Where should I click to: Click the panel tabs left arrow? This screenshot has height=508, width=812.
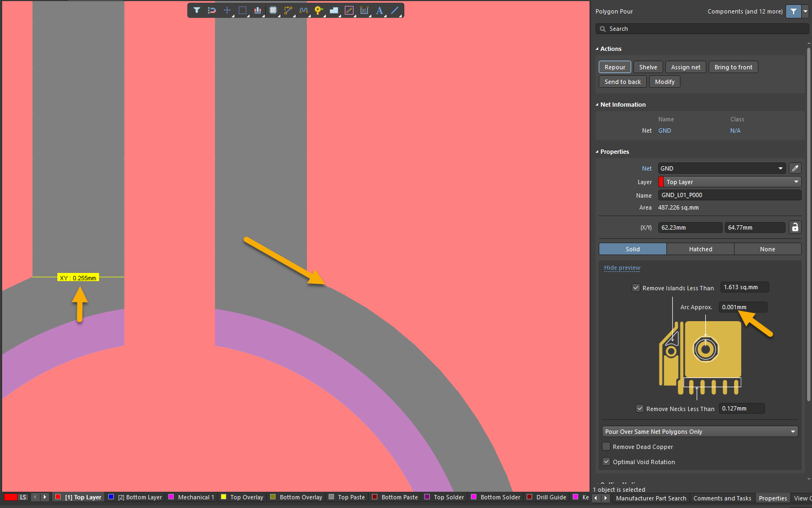click(596, 498)
